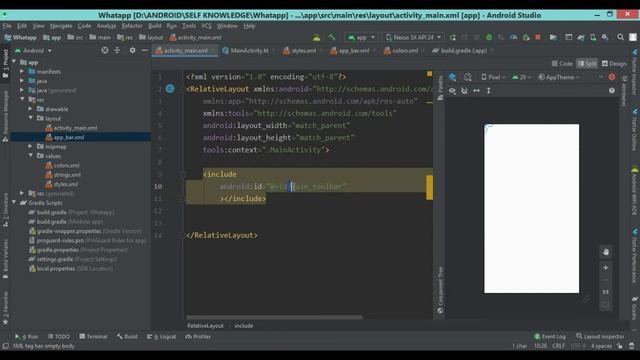640x360 pixels.
Task: Open the Pixel device preview dropdown
Action: tap(493, 77)
